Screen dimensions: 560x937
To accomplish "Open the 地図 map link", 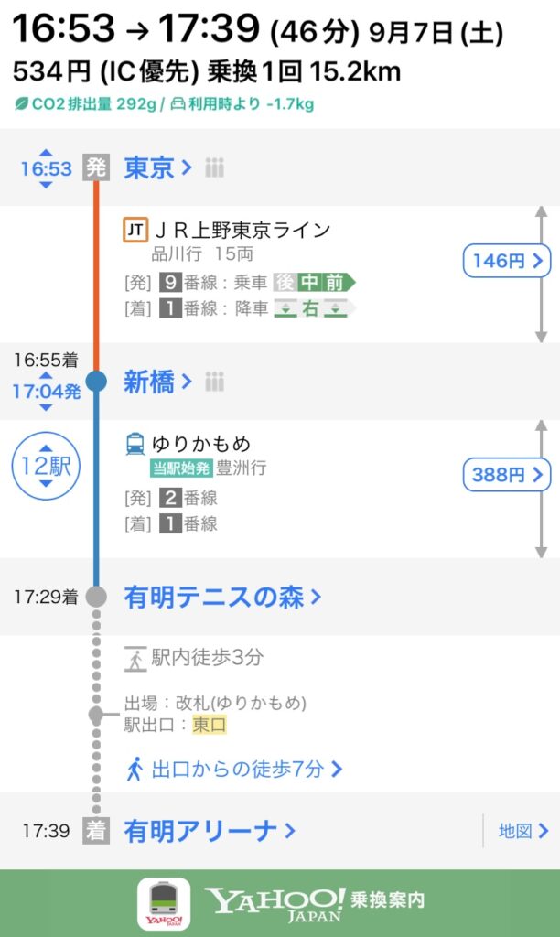I will [522, 831].
